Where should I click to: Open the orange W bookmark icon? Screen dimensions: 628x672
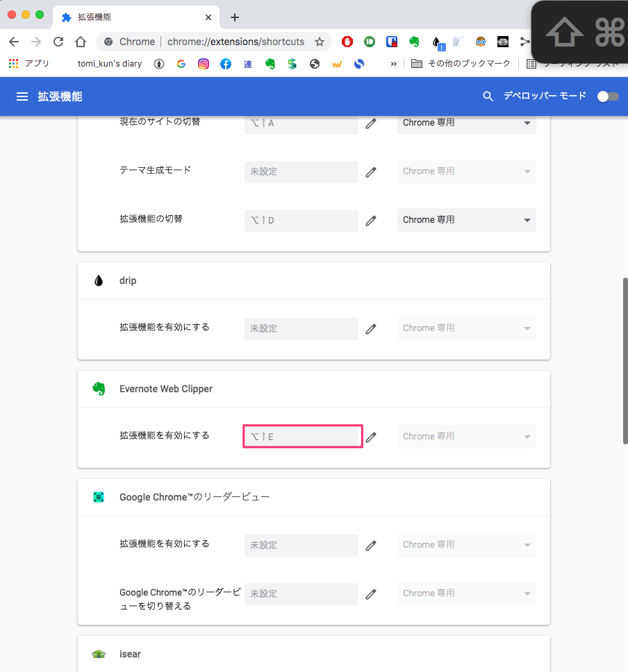tap(337, 65)
